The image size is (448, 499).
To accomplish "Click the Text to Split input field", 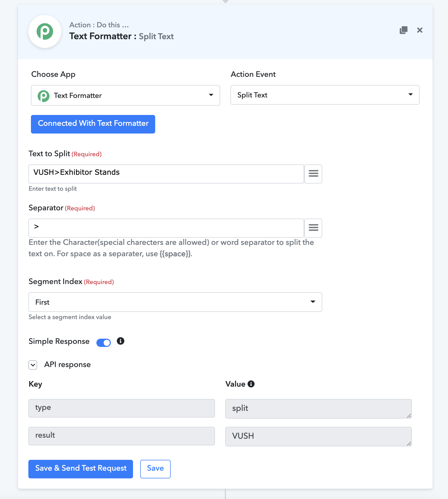I will (x=166, y=174).
